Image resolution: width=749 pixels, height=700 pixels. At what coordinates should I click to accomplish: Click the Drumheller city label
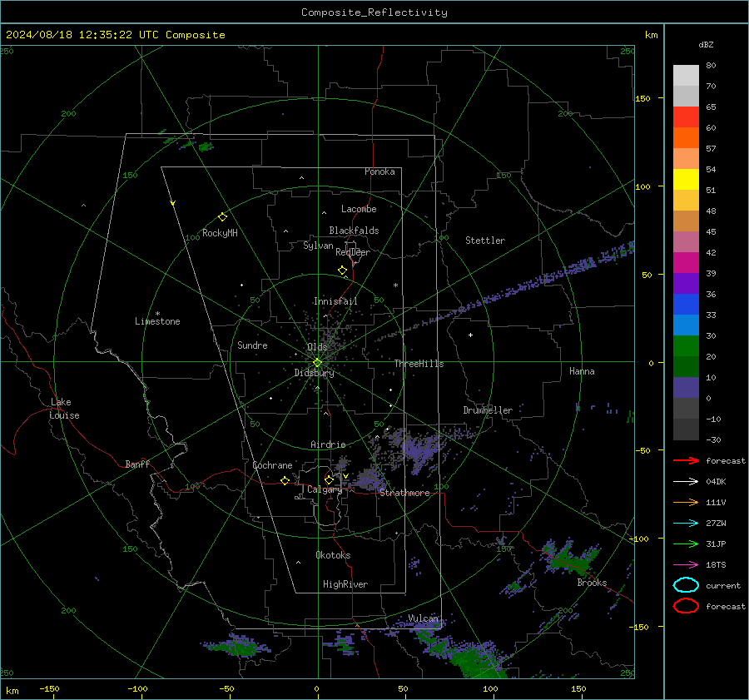click(x=488, y=410)
